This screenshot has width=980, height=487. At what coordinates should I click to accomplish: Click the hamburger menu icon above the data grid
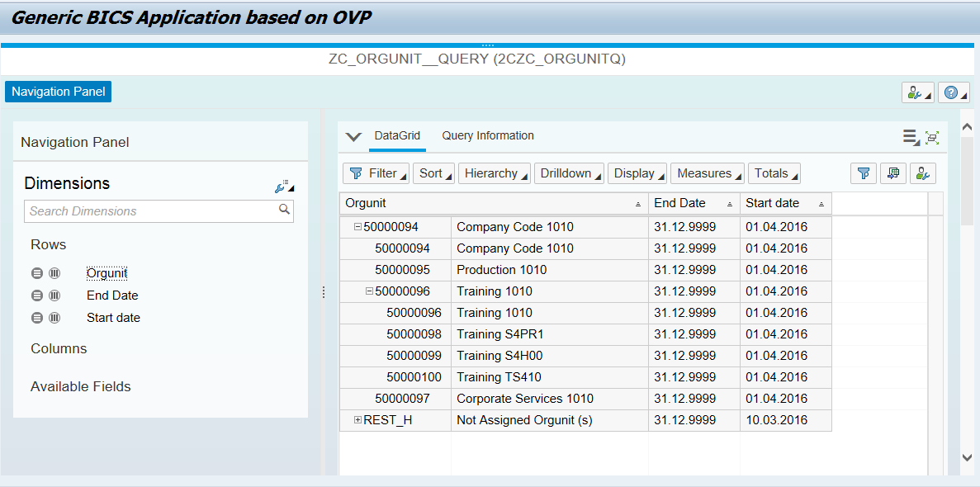coord(911,136)
